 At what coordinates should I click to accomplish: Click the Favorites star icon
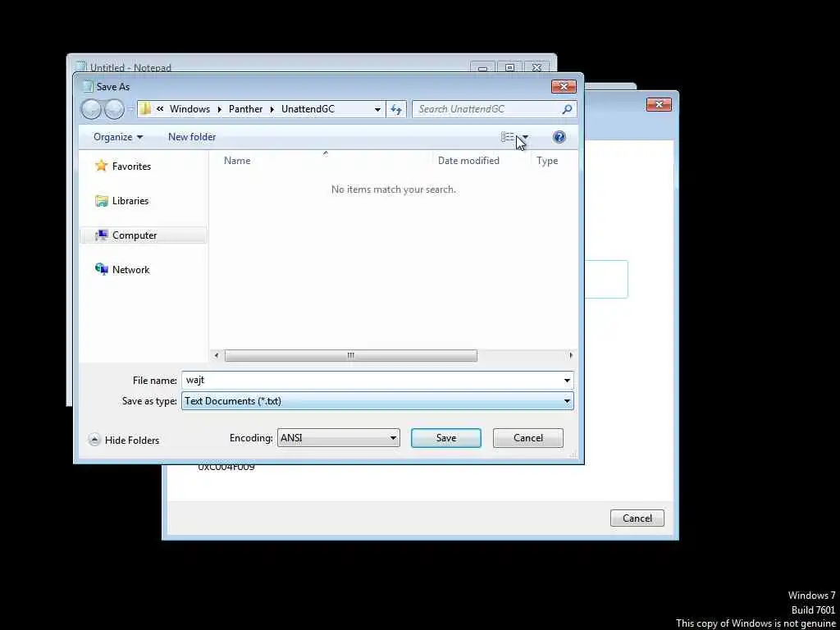point(101,166)
